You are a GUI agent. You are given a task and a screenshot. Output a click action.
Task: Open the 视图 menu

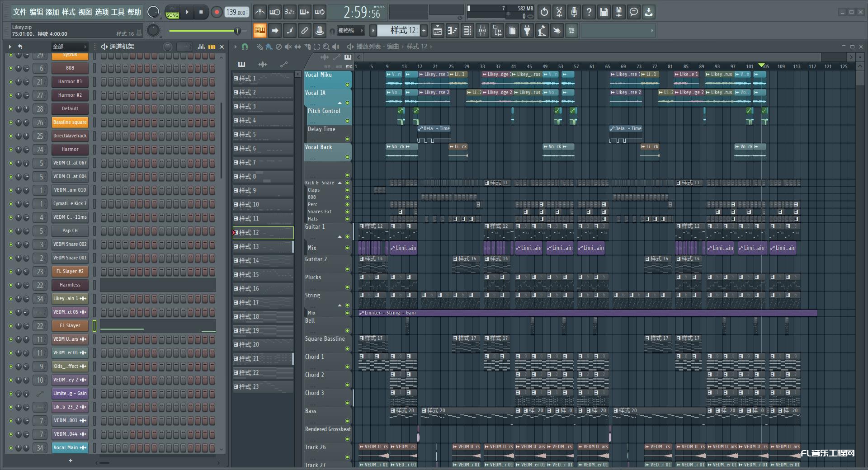[x=85, y=12]
